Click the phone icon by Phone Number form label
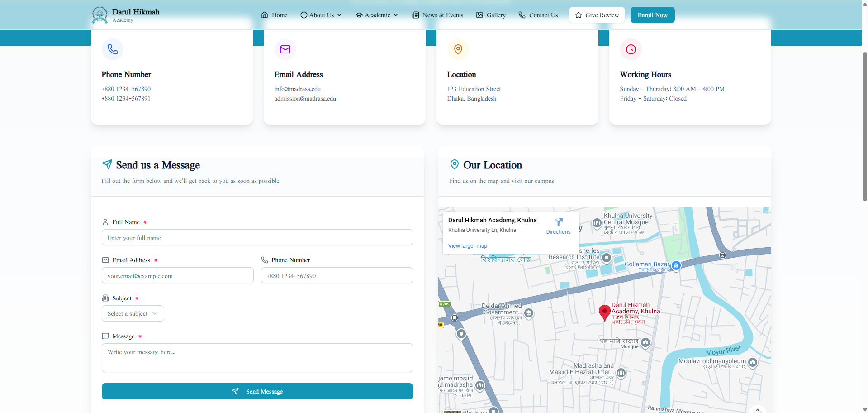The image size is (868, 413). 265,260
